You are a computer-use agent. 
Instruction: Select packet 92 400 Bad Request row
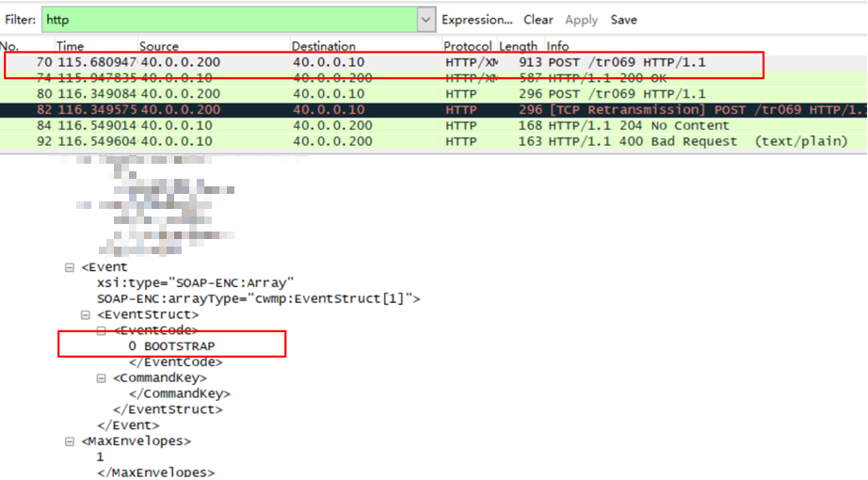[434, 141]
